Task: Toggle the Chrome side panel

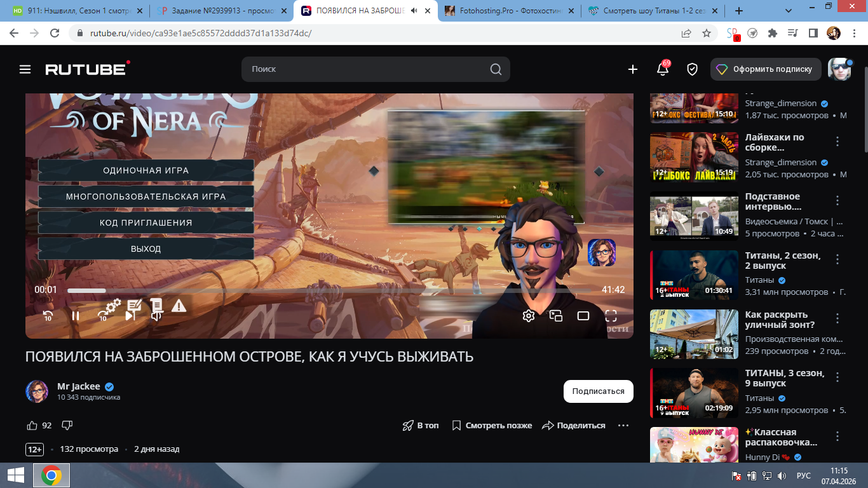Action: point(813,33)
